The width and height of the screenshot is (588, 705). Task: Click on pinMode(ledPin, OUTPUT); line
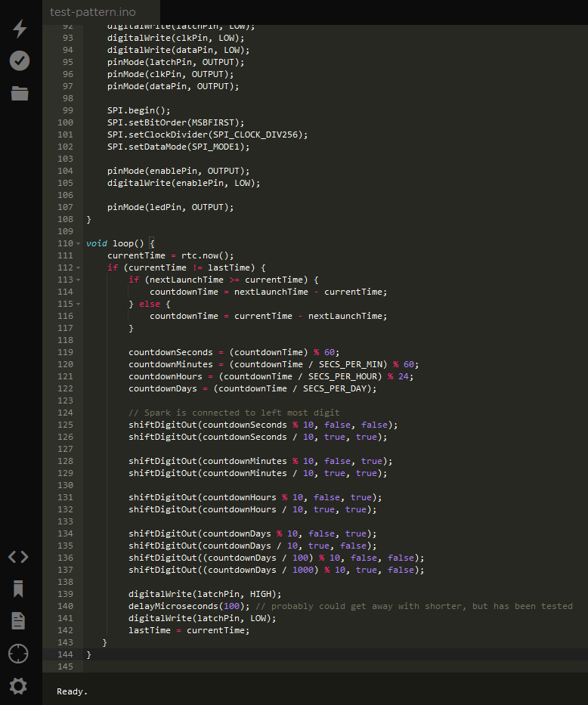(170, 208)
